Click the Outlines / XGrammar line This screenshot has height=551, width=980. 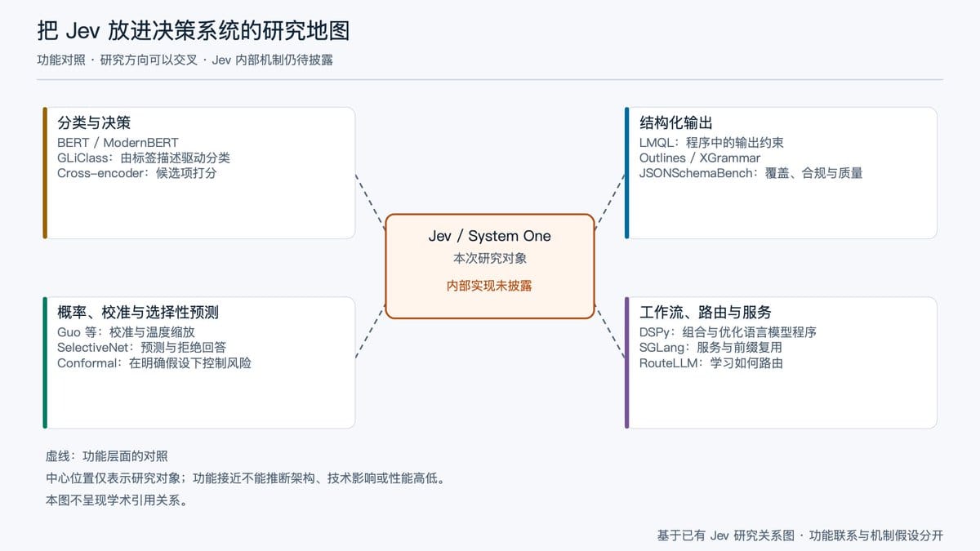(700, 158)
